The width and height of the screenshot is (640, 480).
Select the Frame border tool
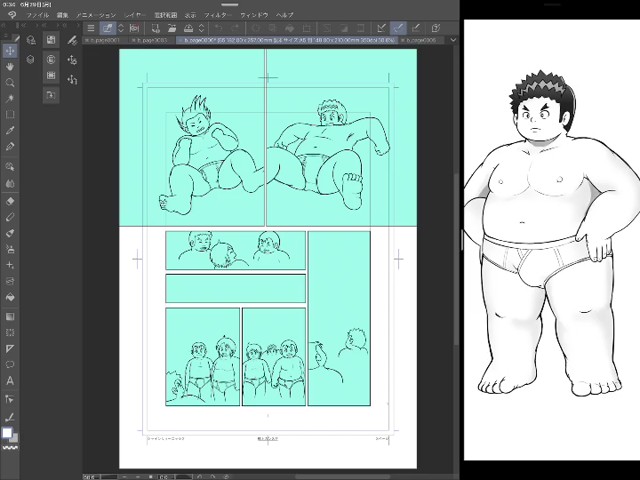click(10, 333)
